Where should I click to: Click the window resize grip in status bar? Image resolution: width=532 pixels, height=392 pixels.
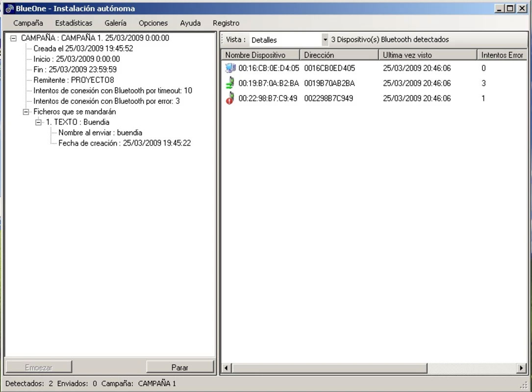pos(524,385)
